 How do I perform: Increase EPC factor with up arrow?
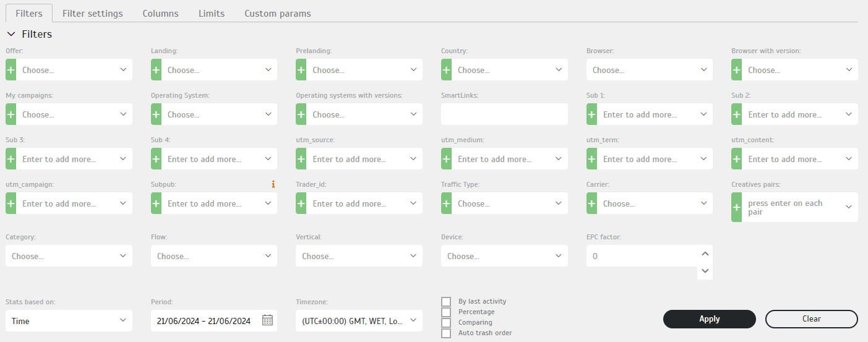tap(705, 254)
